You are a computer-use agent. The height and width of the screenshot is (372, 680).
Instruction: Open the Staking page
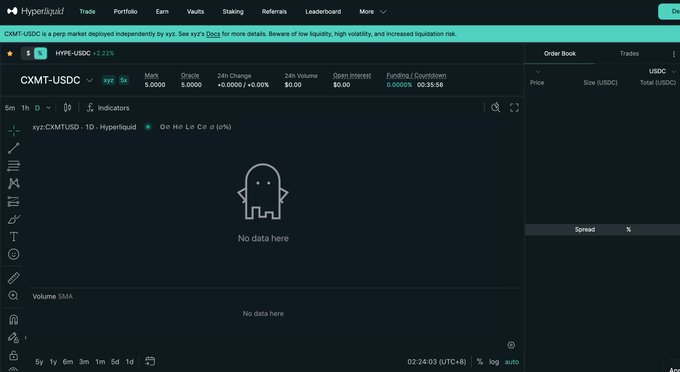[233, 12]
